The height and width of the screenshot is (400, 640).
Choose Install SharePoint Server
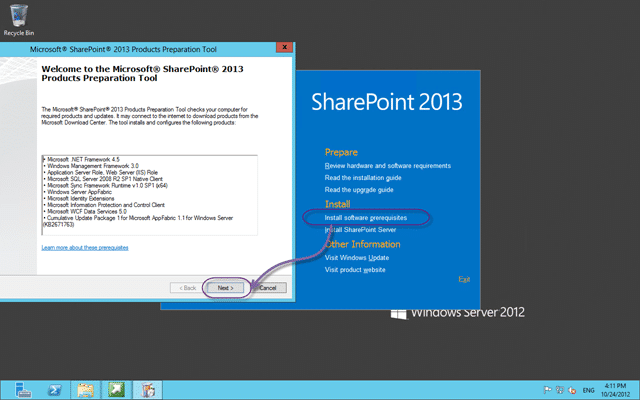(360, 230)
